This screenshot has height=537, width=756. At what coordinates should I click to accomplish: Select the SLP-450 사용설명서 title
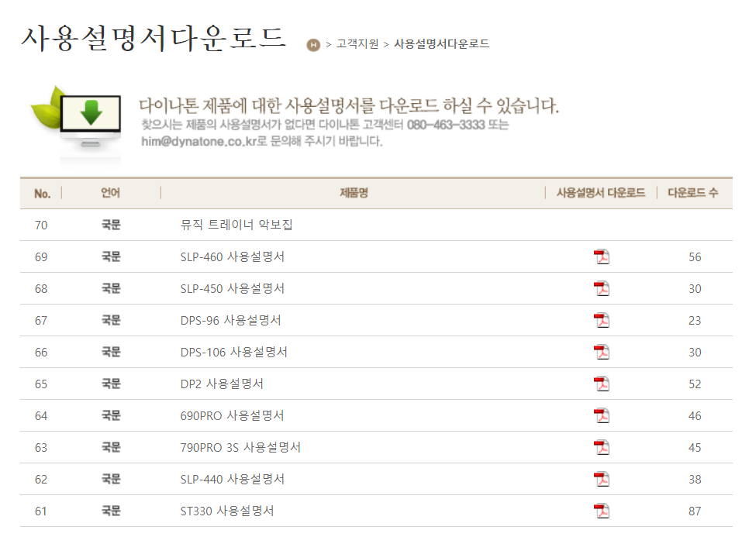233,289
